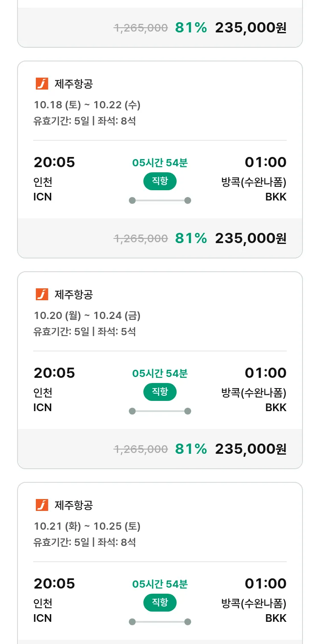Open the 10.21 (화) ~ 10.25 (토) date range
This screenshot has width=320, height=644.
[87, 526]
